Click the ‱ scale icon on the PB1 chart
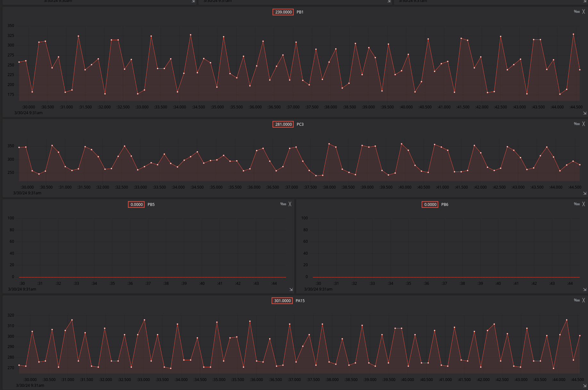This screenshot has height=390, width=588. click(x=577, y=12)
